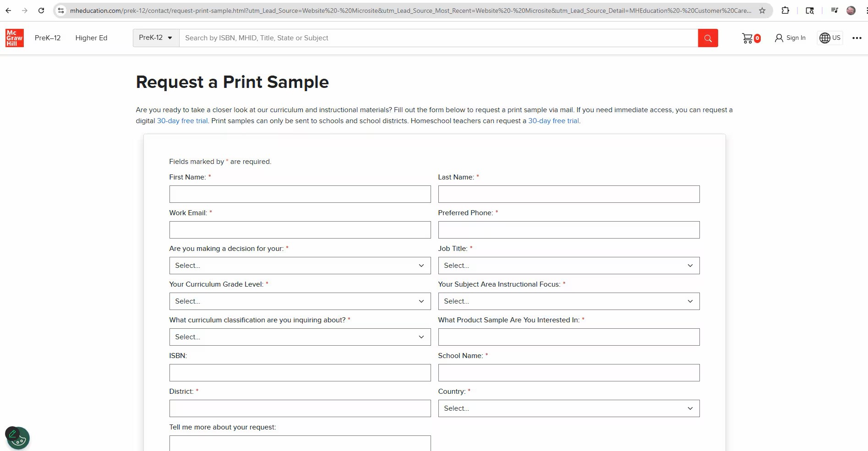Open the browser extensions puzzle icon
868x451 pixels.
(785, 11)
